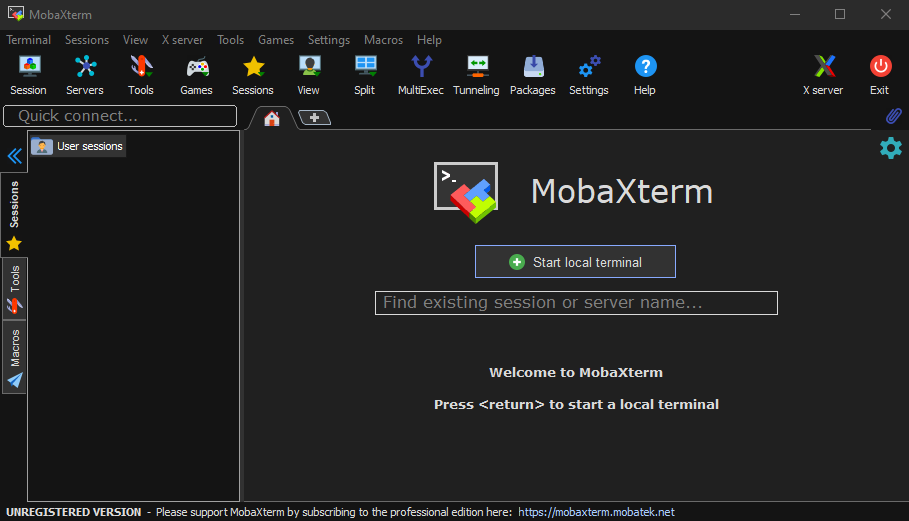
Task: Go to the Home tab icon
Action: (x=272, y=118)
